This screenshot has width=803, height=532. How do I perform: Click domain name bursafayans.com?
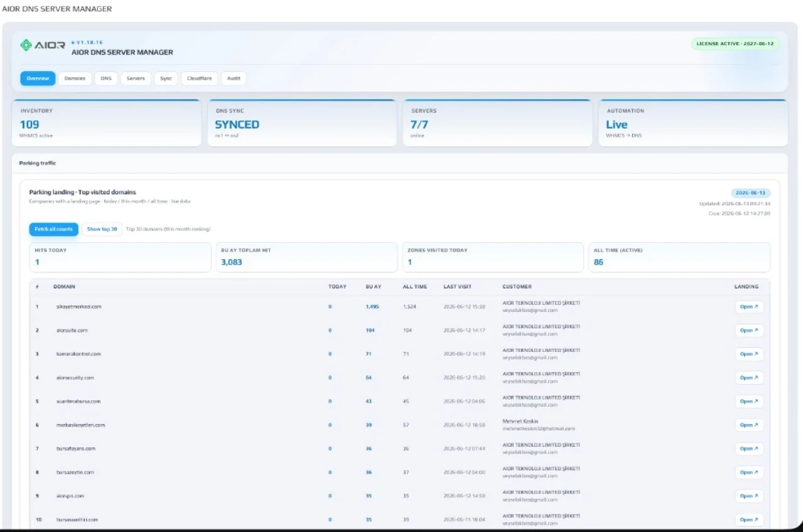click(x=76, y=449)
